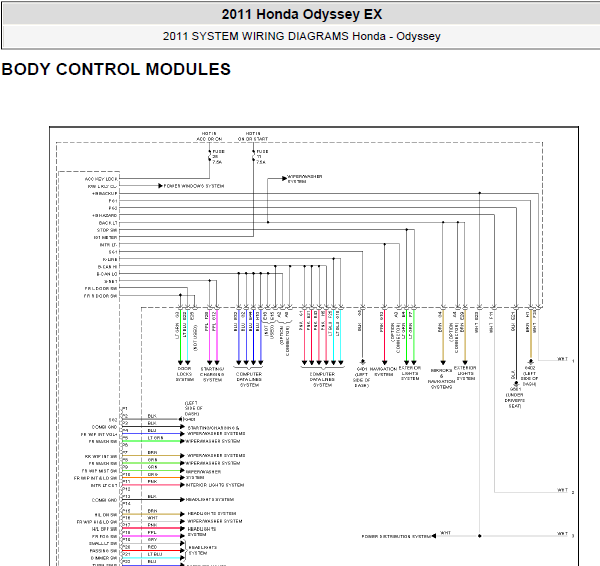Click the "BACK LT" signal label
The width and height of the screenshot is (600, 566).
pyautogui.click(x=108, y=223)
